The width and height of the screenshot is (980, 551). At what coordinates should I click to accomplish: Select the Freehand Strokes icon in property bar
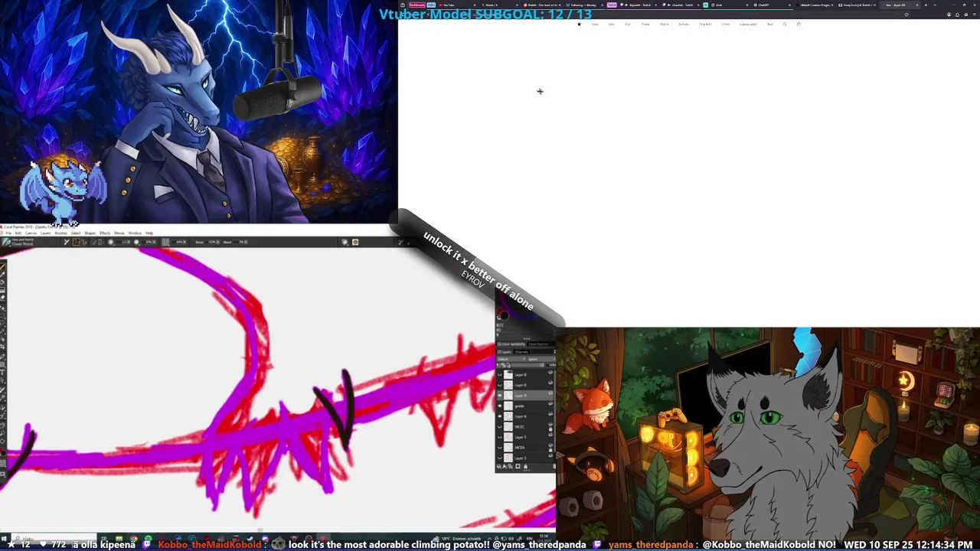click(77, 242)
